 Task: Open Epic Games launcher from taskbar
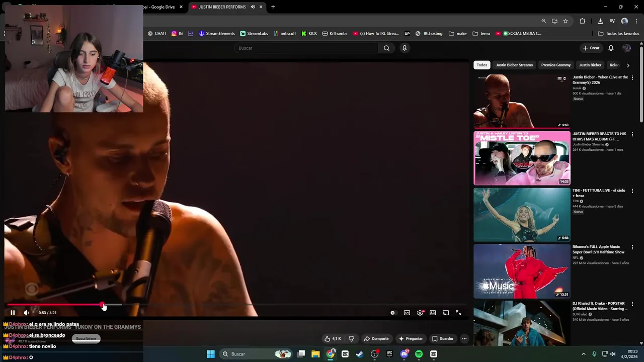[389, 354]
